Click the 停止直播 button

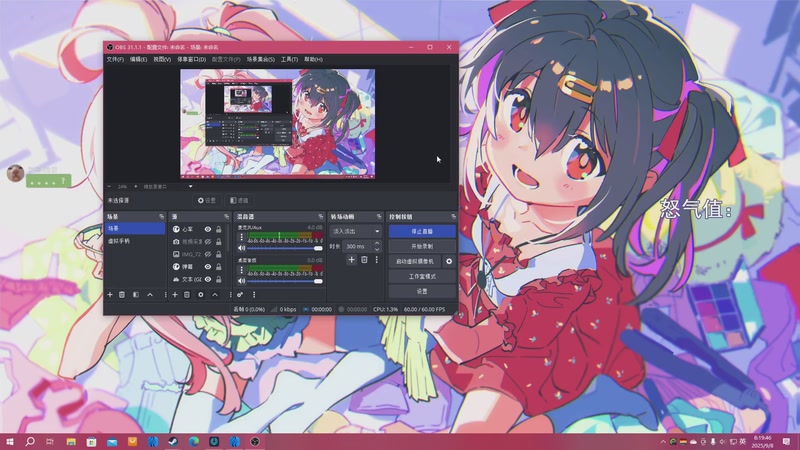422,232
